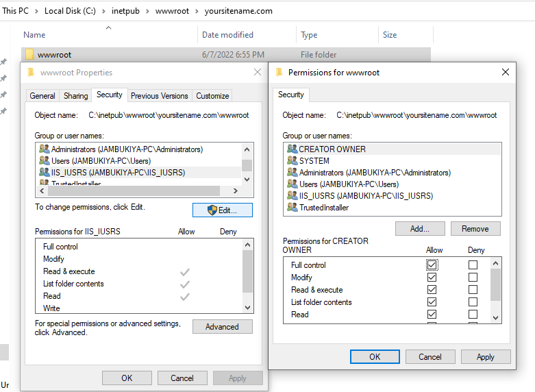The image size is (535, 392).
Task: Click the TrustedInstaller icon in Permissions dialog
Action: (x=293, y=208)
